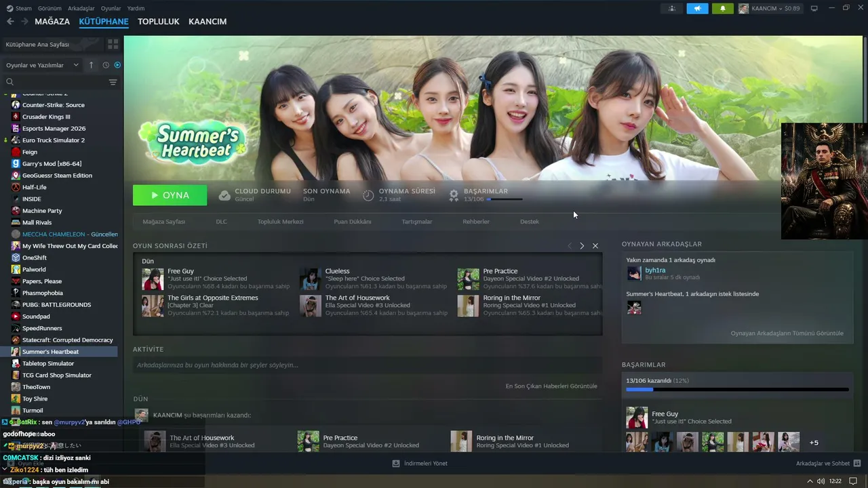Go forward with the navigation forward arrow
Viewport: 868px width, 488px height.
[x=24, y=22]
